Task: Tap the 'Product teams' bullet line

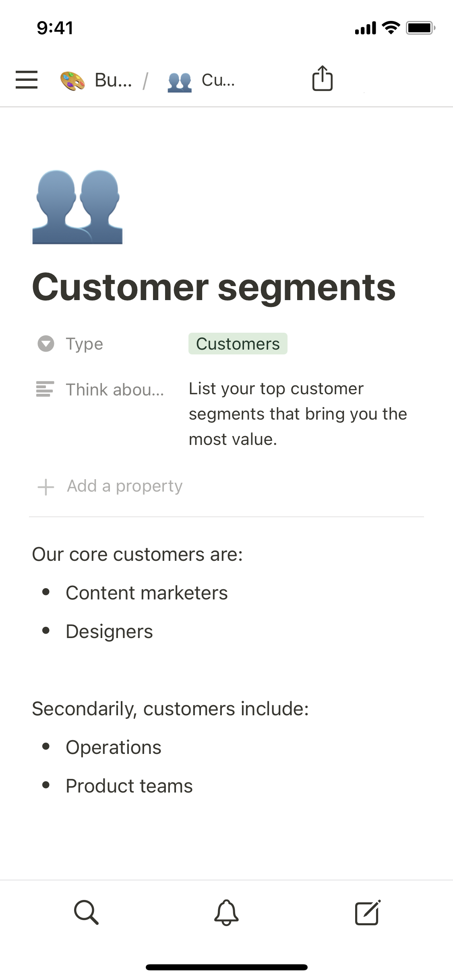Action: [129, 786]
